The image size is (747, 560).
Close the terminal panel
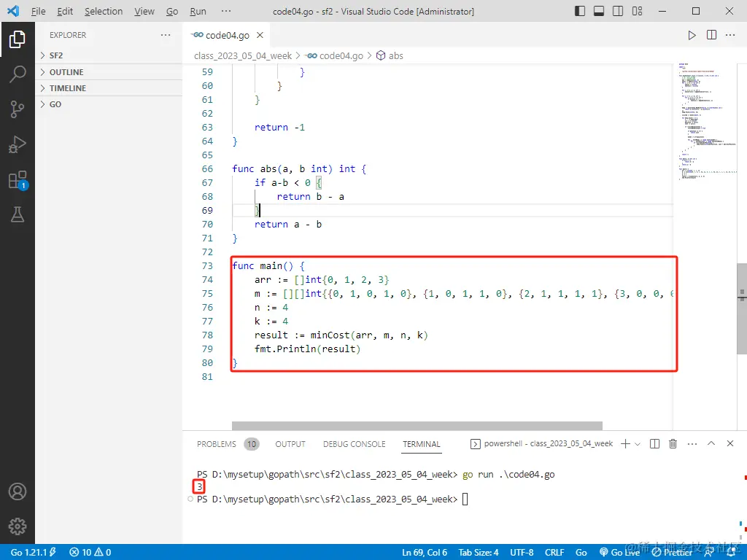[729, 443]
